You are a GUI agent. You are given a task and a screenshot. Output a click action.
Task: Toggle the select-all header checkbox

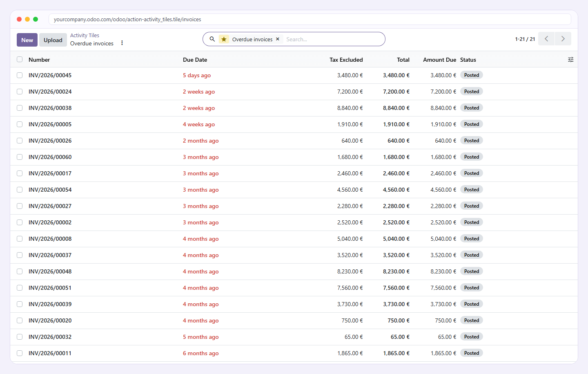[x=20, y=59]
